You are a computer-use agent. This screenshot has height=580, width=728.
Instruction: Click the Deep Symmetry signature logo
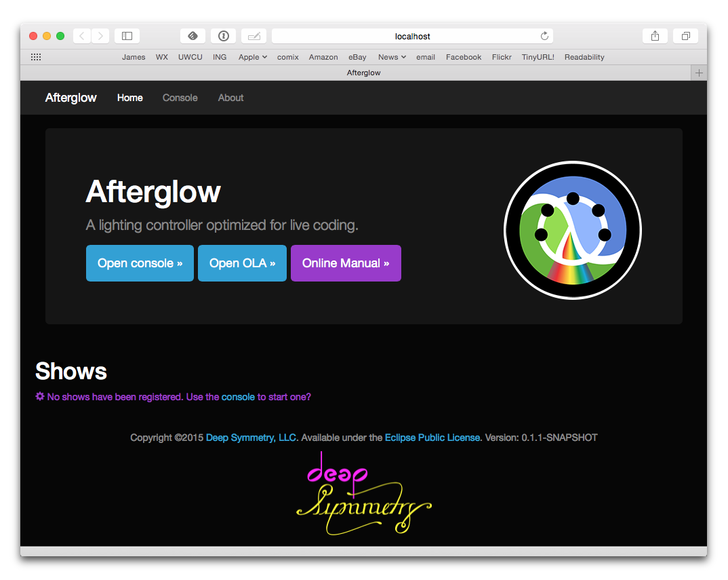pyautogui.click(x=364, y=492)
